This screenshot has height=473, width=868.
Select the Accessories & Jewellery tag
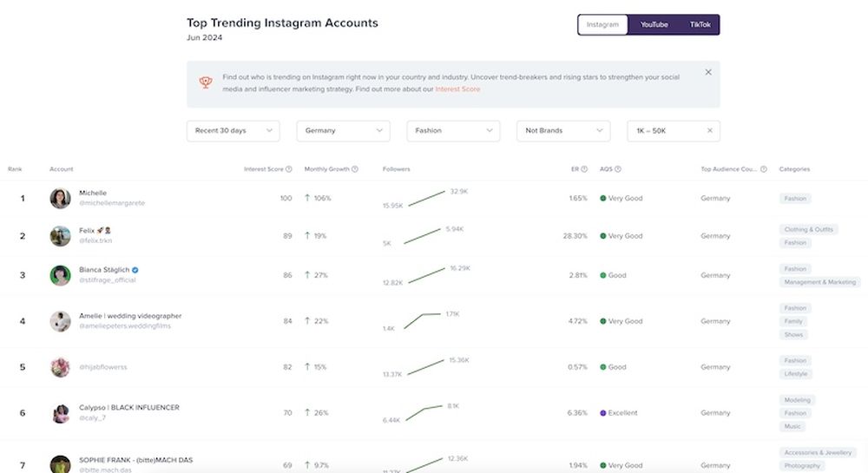pos(818,452)
